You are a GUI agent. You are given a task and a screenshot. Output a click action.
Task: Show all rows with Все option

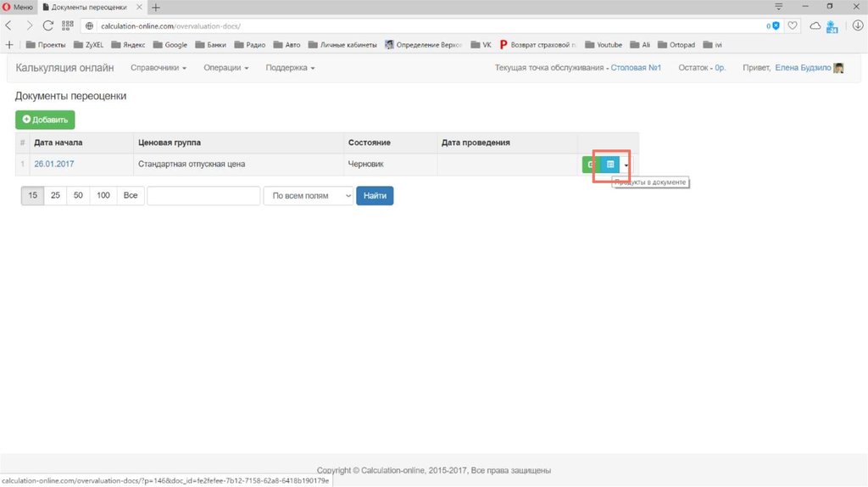130,196
